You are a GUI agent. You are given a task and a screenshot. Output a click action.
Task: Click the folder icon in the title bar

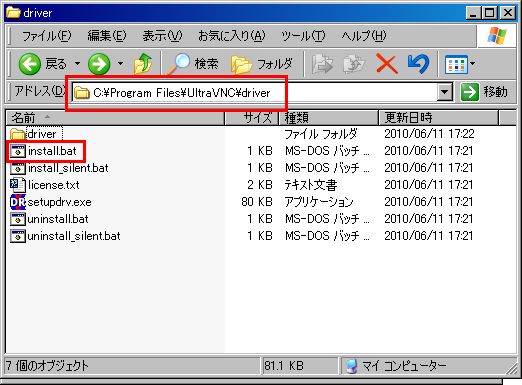[x=13, y=13]
